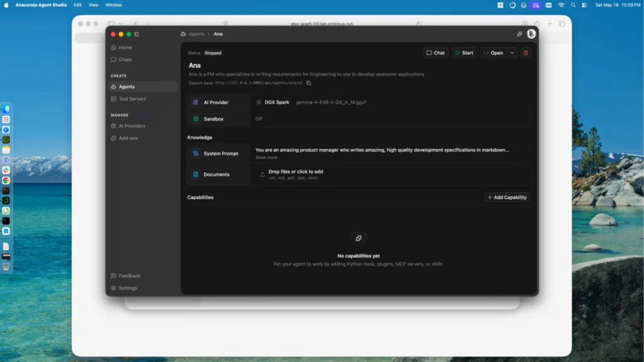Click the Agents breadcrumb

pyautogui.click(x=196, y=34)
